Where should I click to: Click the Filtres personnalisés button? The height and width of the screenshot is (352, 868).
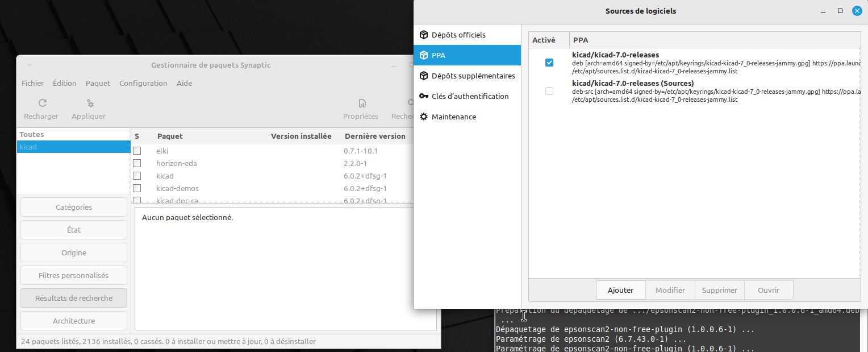74,275
